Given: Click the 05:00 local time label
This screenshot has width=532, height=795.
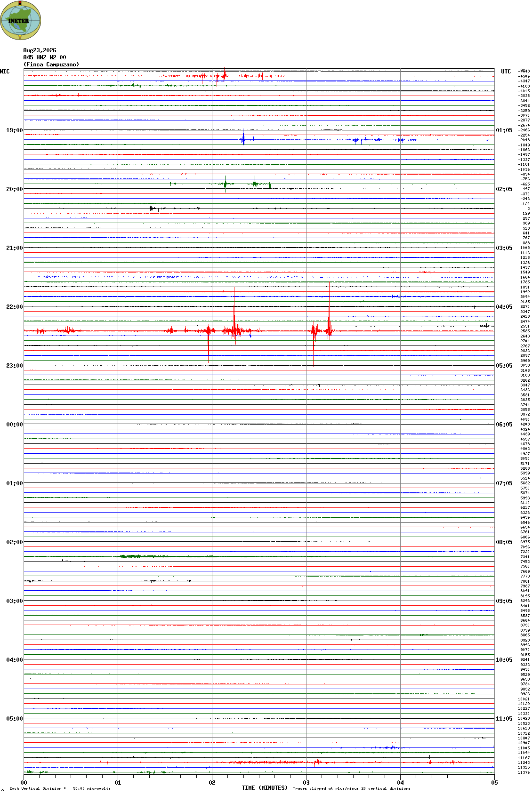Looking at the screenshot, I should [14, 719].
